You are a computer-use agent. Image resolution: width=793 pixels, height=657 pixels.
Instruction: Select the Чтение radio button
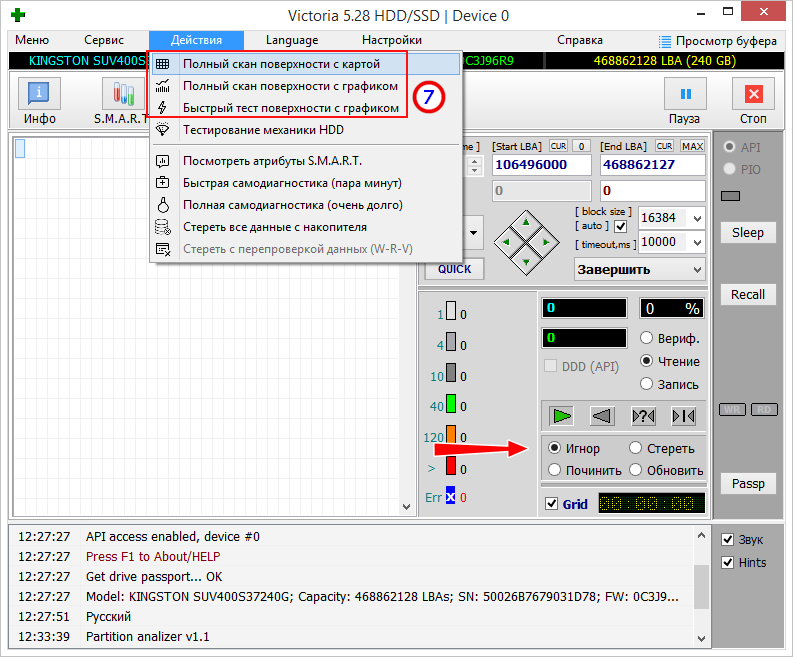pos(646,361)
